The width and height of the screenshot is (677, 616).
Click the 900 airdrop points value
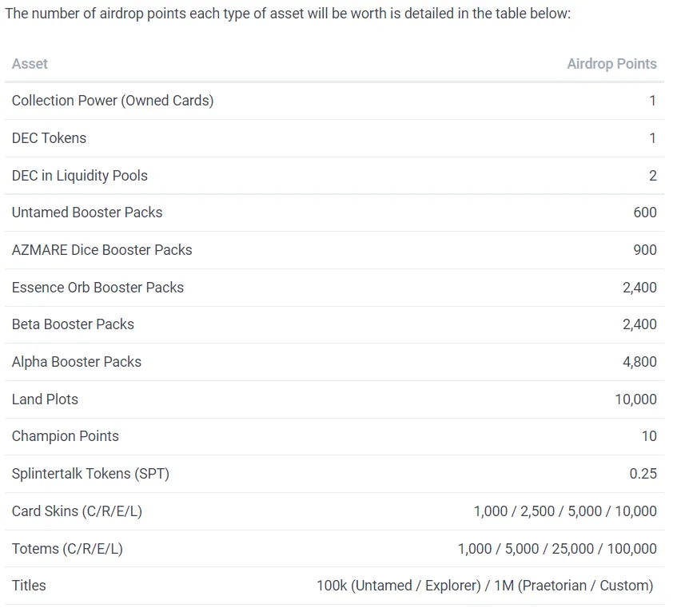coord(645,250)
